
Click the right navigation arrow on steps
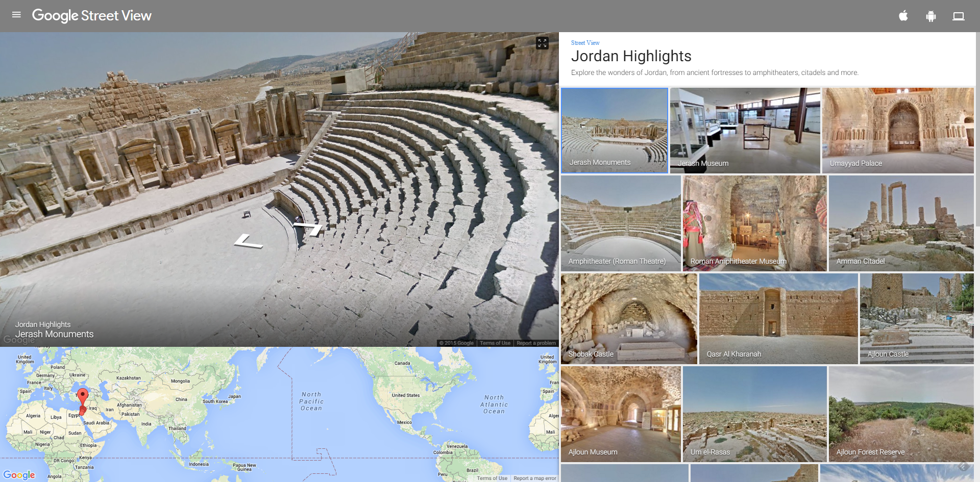tap(310, 227)
